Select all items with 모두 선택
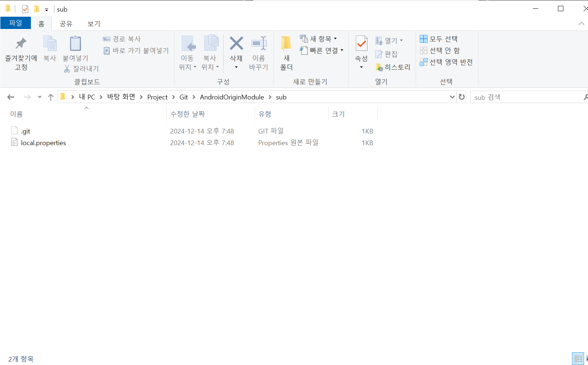 click(x=440, y=38)
